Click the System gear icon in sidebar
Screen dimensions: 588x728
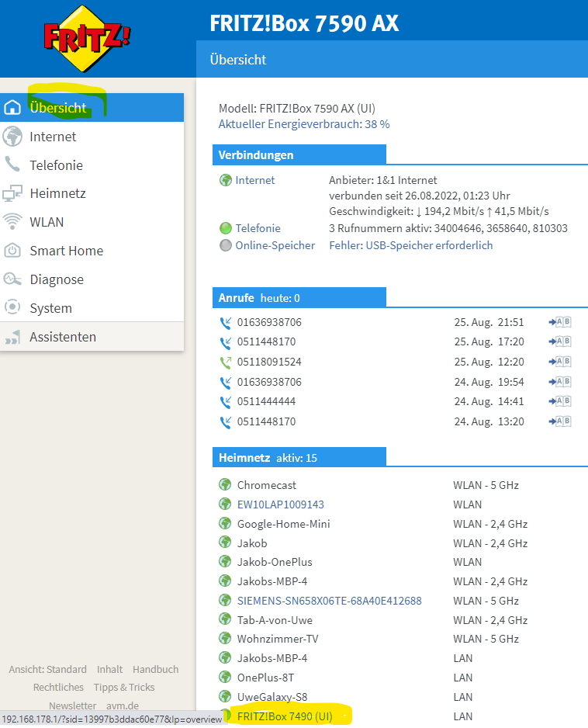pyautogui.click(x=12, y=308)
